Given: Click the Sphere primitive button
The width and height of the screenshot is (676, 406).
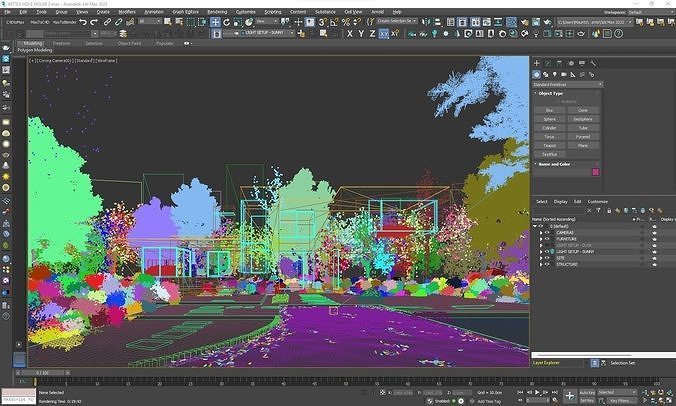Looking at the screenshot, I should click(x=549, y=119).
